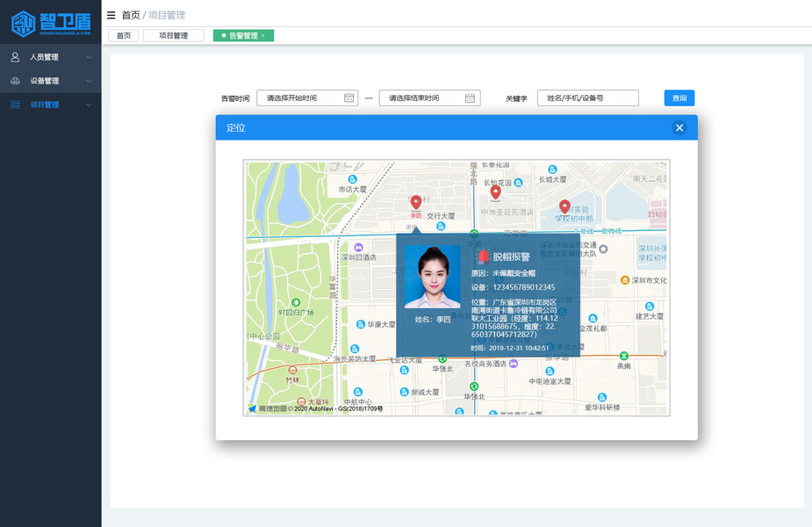Toggle the hamburger sidebar collapse icon
812x527 pixels.
click(x=111, y=15)
